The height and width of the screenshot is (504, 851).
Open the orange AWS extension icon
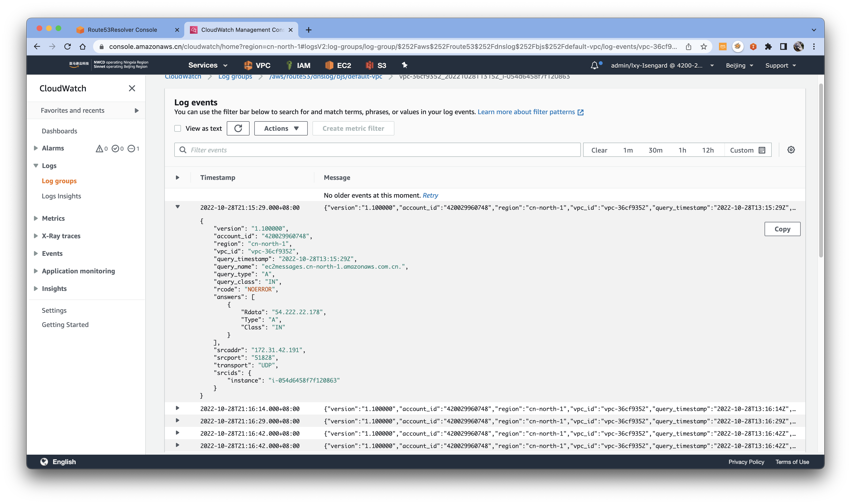pos(723,47)
